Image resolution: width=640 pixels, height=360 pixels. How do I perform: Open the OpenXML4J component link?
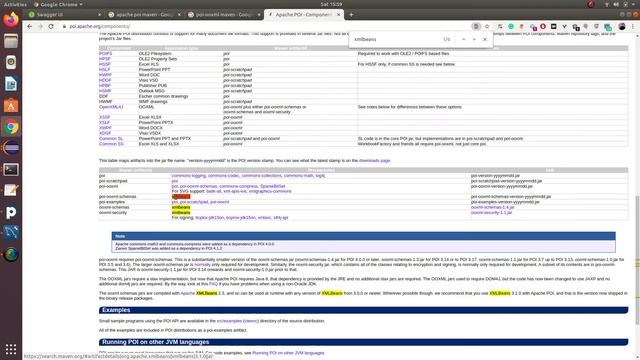[x=111, y=107]
